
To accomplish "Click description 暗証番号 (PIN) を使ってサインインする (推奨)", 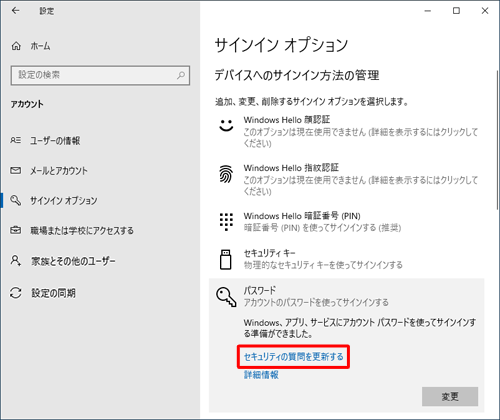I will (322, 228).
